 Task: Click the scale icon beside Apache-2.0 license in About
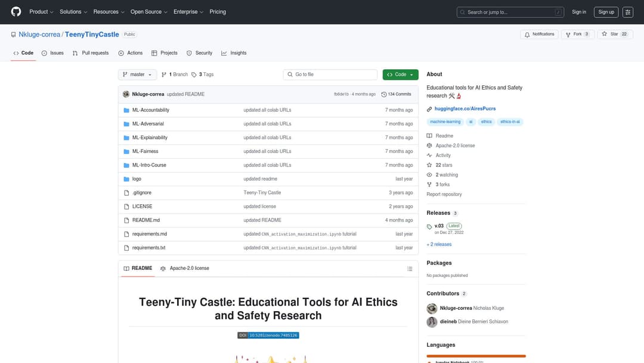[x=429, y=146]
